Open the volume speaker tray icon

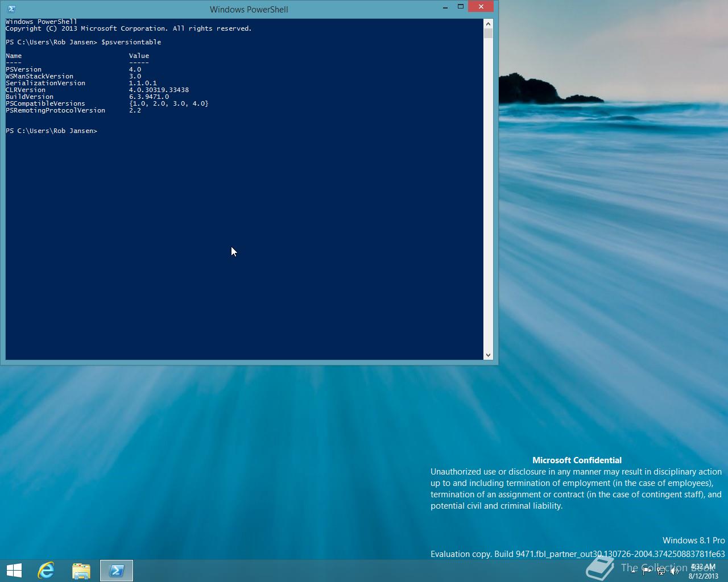click(675, 571)
